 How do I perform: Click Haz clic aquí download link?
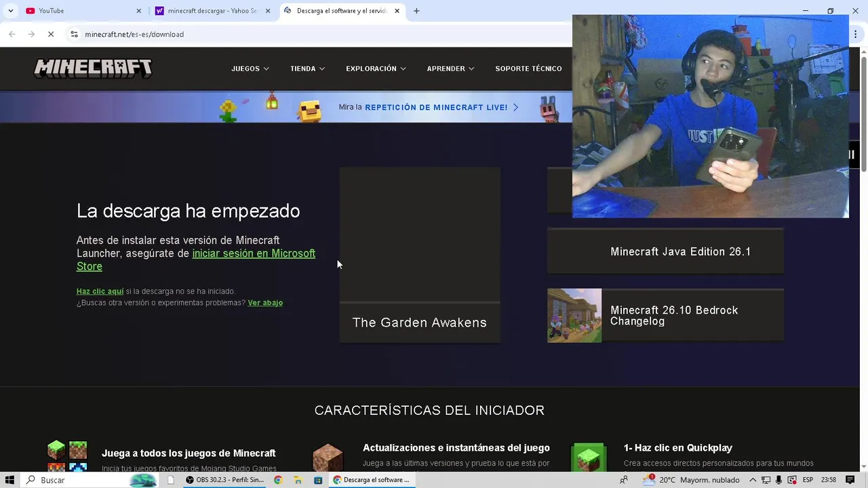tap(100, 291)
